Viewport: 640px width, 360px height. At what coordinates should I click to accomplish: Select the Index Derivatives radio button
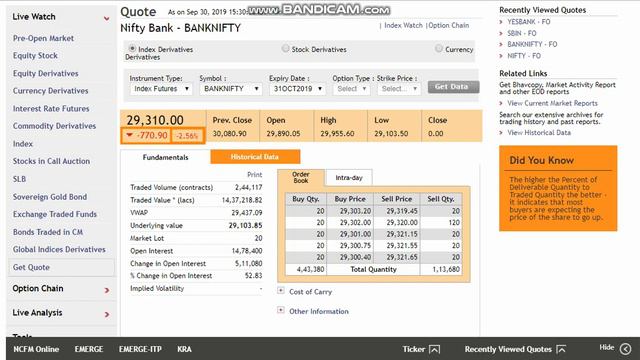132,48
